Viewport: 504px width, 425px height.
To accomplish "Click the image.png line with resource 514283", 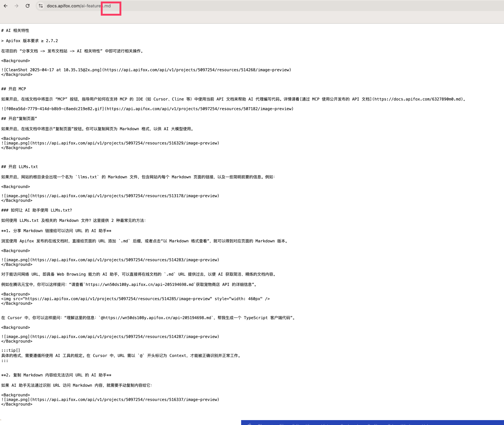I will click(110, 260).
